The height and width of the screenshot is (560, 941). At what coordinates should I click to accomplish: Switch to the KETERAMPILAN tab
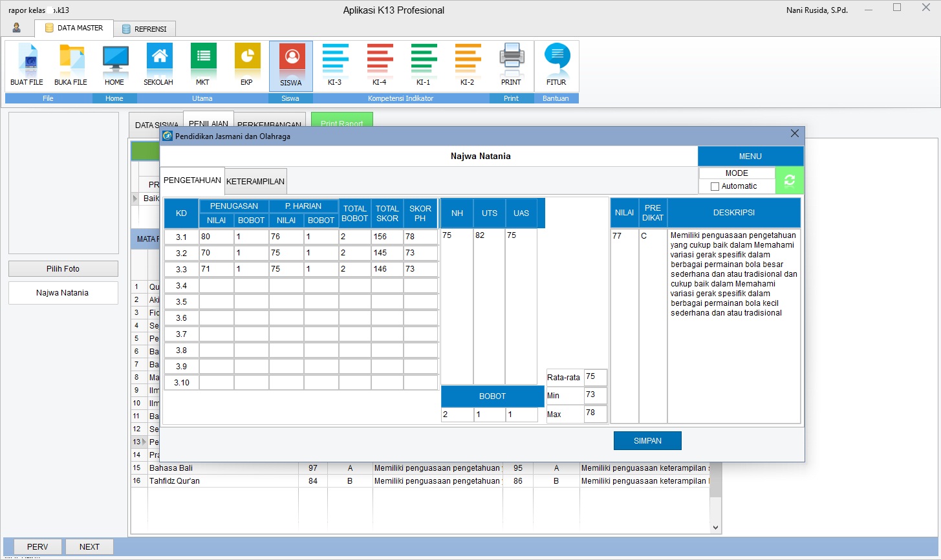[x=255, y=181]
